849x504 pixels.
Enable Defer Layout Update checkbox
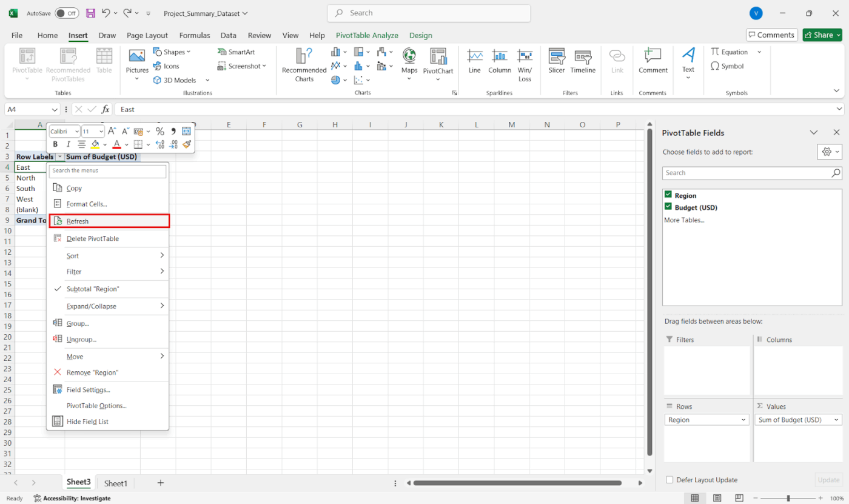click(669, 480)
